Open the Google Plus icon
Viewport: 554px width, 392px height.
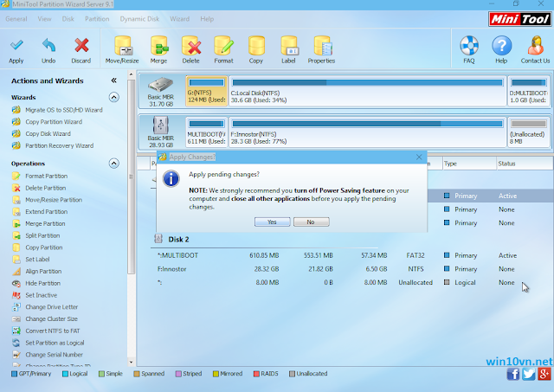coord(544,374)
